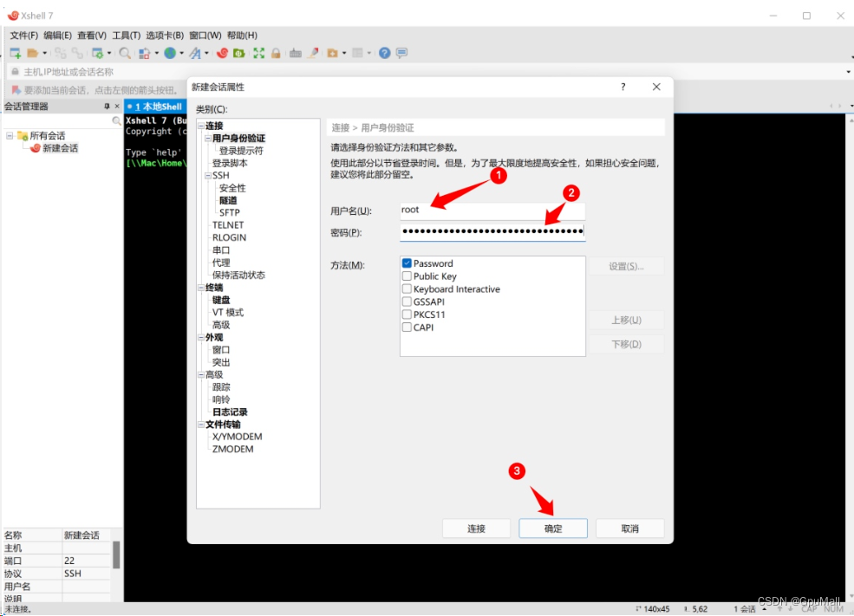Enable the Public Key authentication method

[407, 276]
